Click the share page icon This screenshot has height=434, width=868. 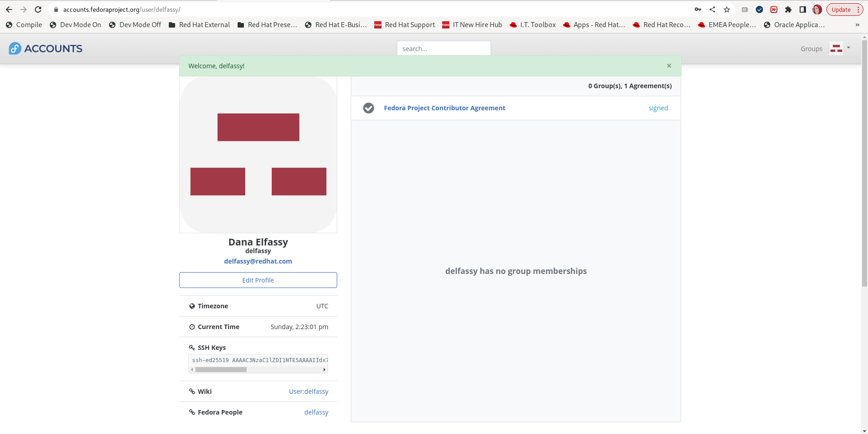pyautogui.click(x=712, y=9)
